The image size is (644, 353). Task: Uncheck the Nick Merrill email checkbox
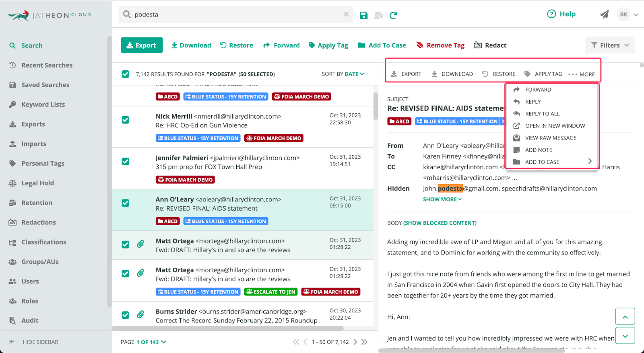pyautogui.click(x=126, y=120)
